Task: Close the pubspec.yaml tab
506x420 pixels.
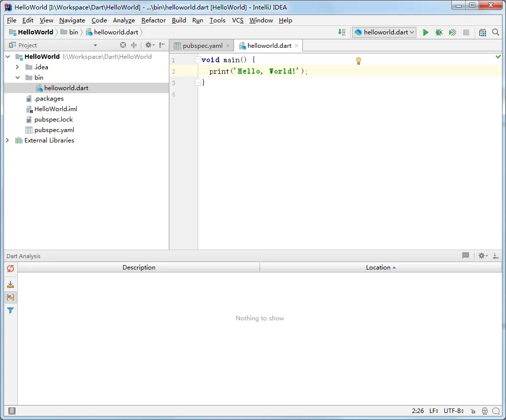Action: pos(228,46)
